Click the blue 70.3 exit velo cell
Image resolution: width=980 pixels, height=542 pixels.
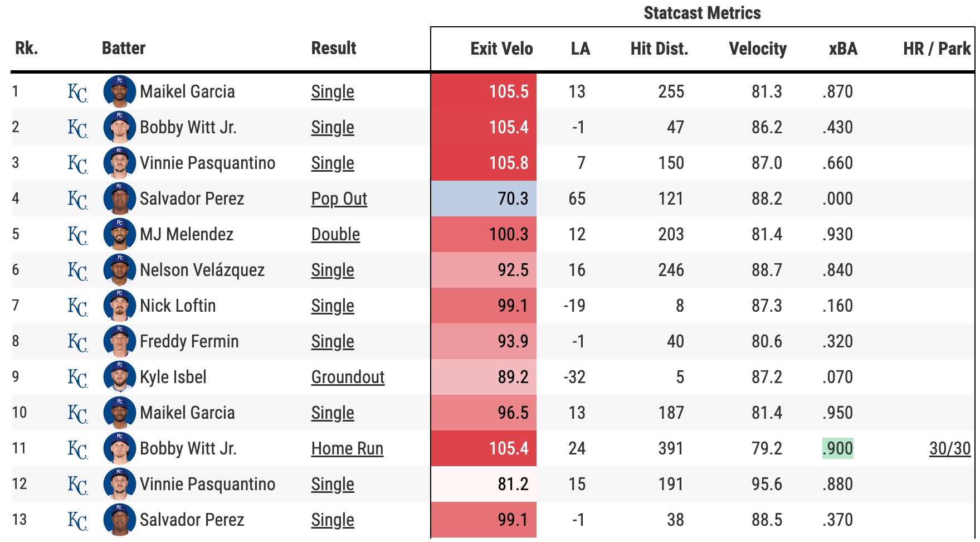click(484, 199)
